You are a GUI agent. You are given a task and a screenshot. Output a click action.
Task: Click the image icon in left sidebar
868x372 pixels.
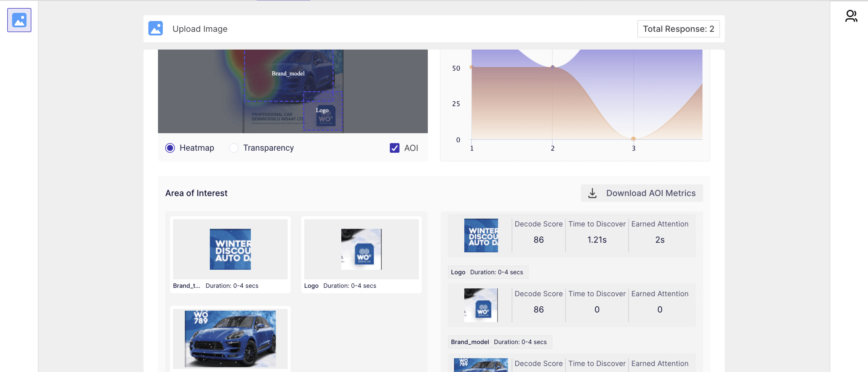click(x=19, y=20)
